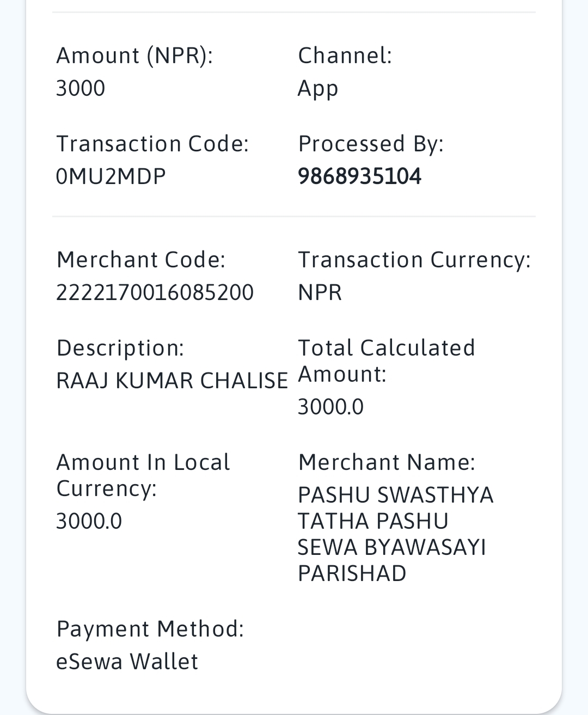Click the Transaction Currency label

click(x=414, y=260)
